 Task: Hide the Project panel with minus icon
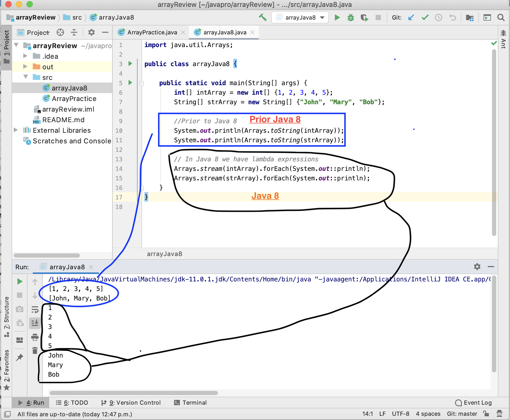click(x=105, y=32)
